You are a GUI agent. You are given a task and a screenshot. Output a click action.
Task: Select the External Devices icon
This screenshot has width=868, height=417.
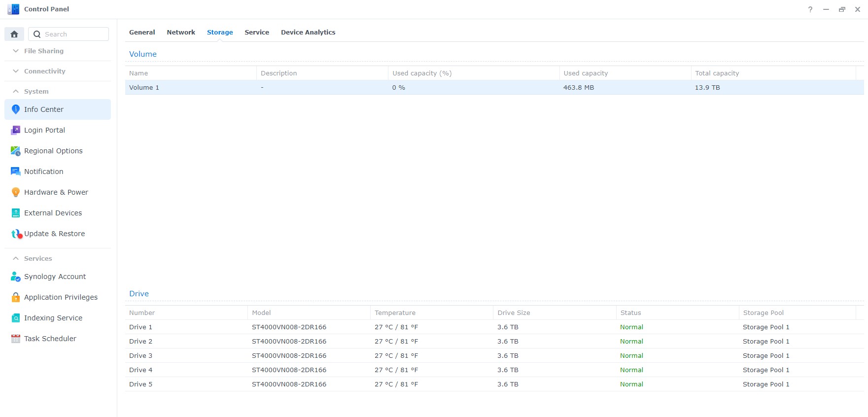coord(15,213)
